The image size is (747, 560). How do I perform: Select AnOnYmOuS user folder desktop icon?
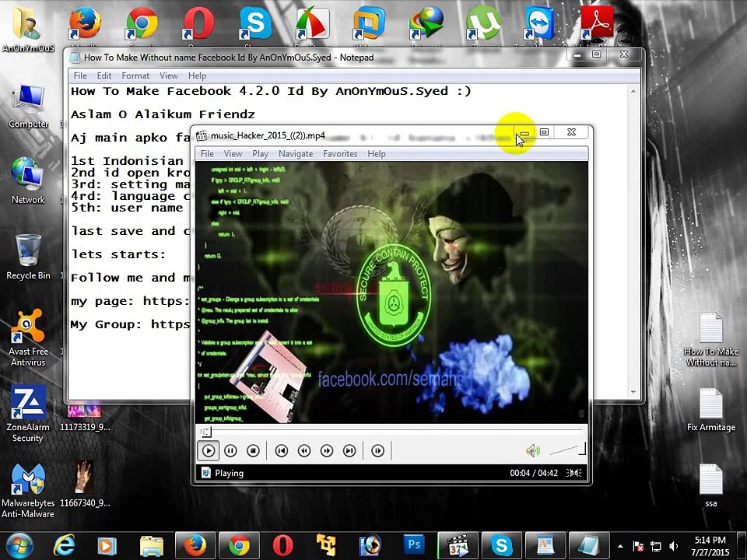coord(28,31)
